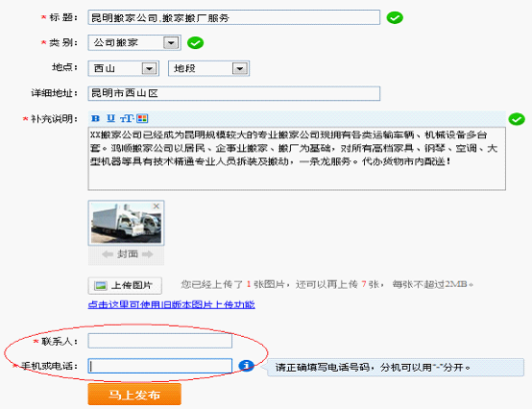Viewport: 532px width, 409px height.
Task: Select the uploaded truck thumbnail image
Action: pyautogui.click(x=126, y=223)
